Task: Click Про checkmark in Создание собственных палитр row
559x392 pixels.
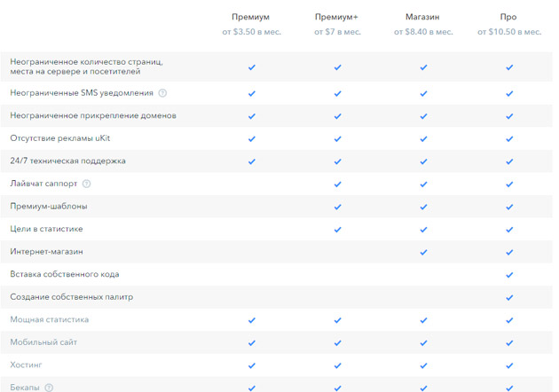Action: [x=509, y=297]
